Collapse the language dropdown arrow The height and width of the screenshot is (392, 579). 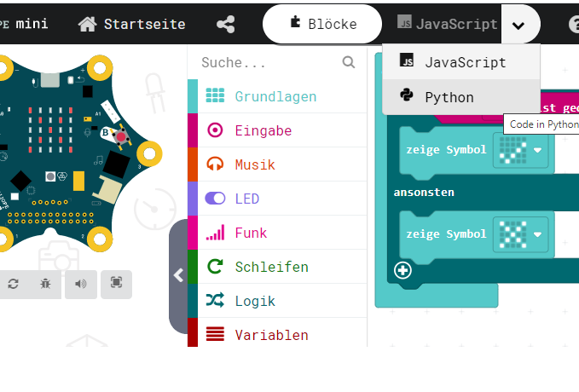tap(518, 24)
